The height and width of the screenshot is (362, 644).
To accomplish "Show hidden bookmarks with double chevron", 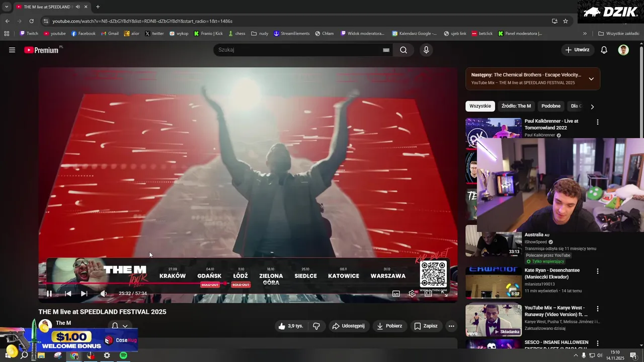I will pyautogui.click(x=585, y=34).
